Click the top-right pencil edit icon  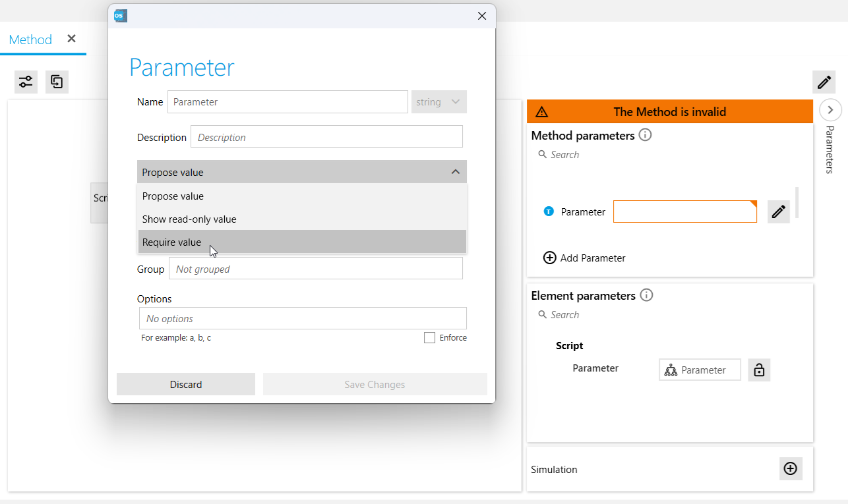coord(824,82)
